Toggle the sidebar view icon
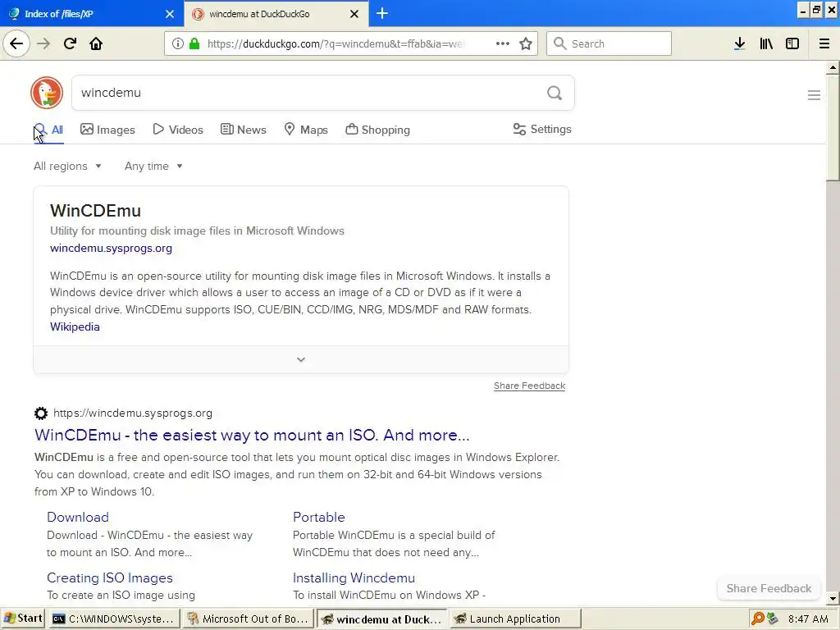Viewport: 840px width, 630px height. 792,43
